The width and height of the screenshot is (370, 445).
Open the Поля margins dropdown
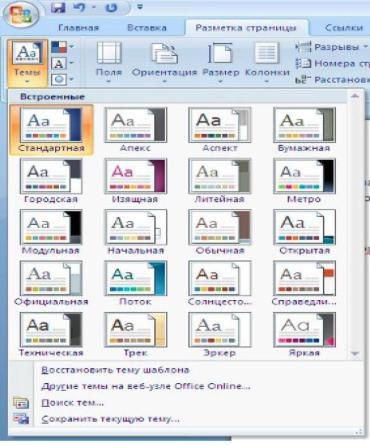pyautogui.click(x=109, y=62)
